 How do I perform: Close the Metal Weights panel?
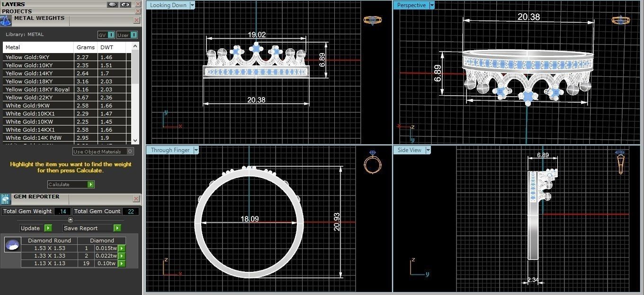click(136, 20)
